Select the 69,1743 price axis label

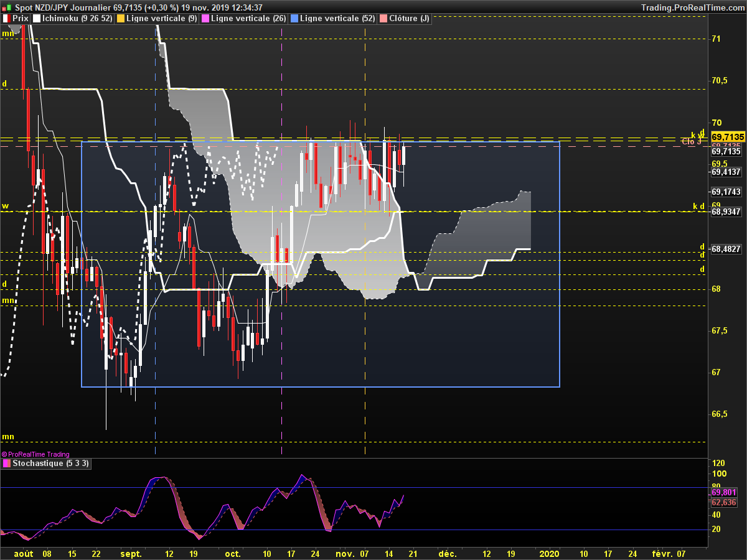tap(726, 192)
